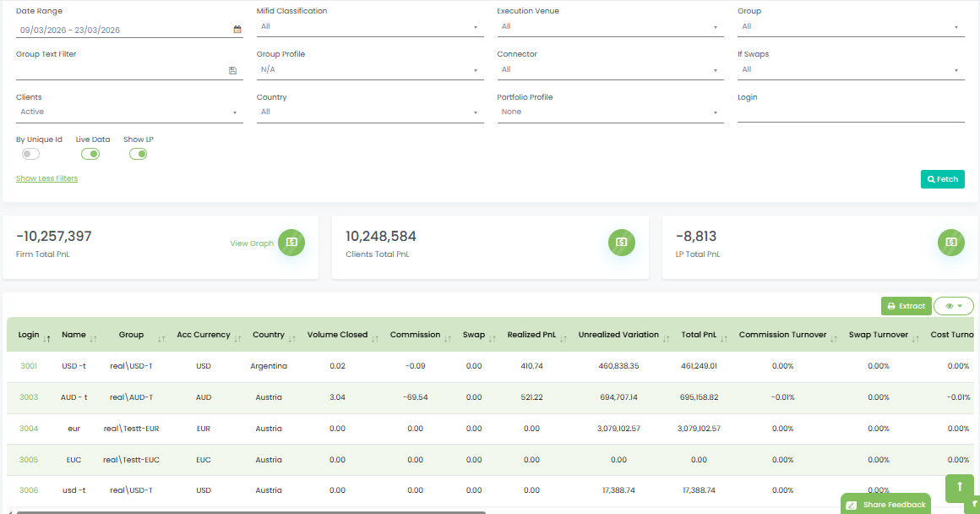Sort the table by the Country column
Image resolution: width=980 pixels, height=514 pixels.
point(293,336)
